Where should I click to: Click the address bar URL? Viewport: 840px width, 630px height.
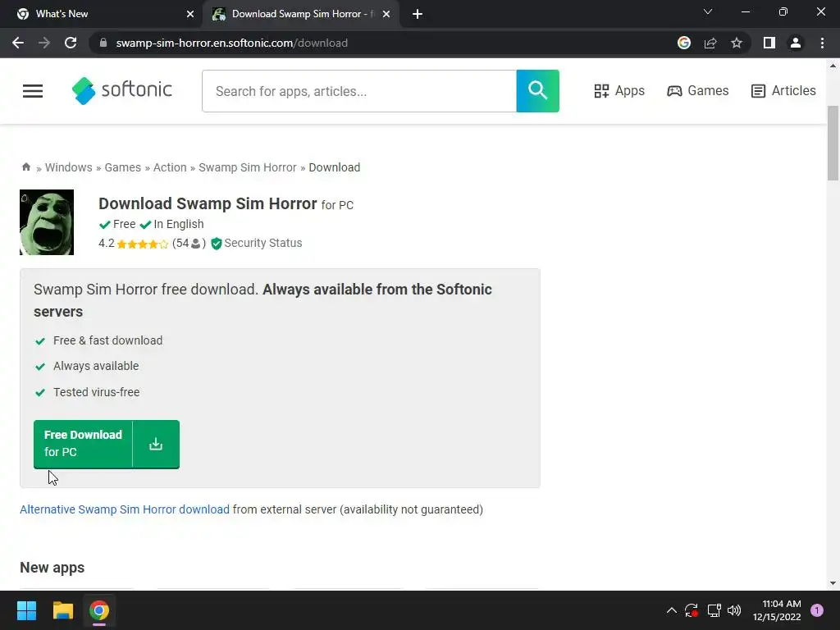(x=231, y=43)
